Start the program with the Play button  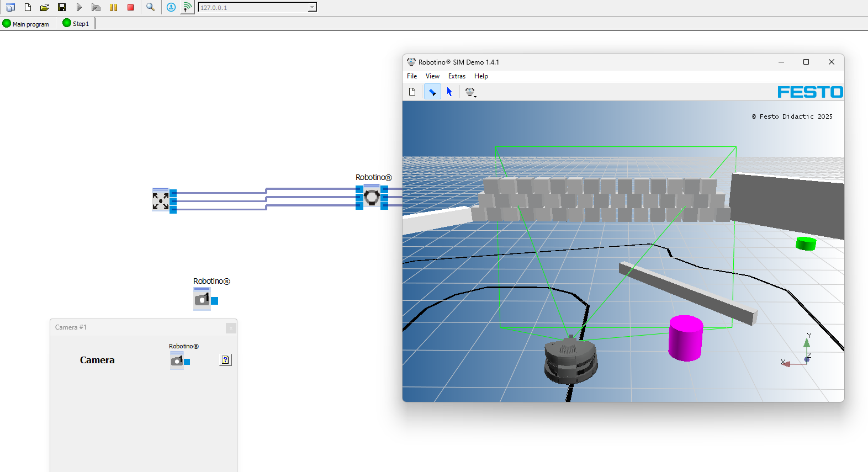click(79, 8)
